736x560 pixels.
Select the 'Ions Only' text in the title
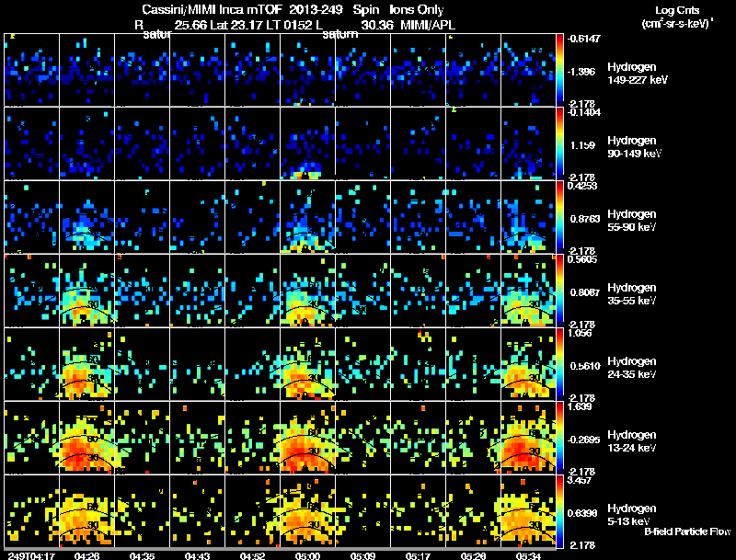point(417,9)
